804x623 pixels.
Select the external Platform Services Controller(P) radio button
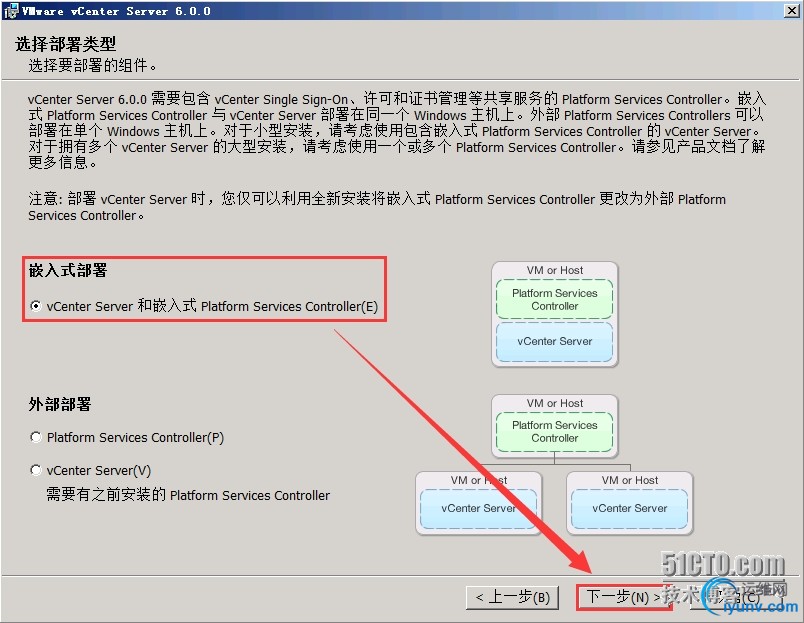(x=36, y=437)
